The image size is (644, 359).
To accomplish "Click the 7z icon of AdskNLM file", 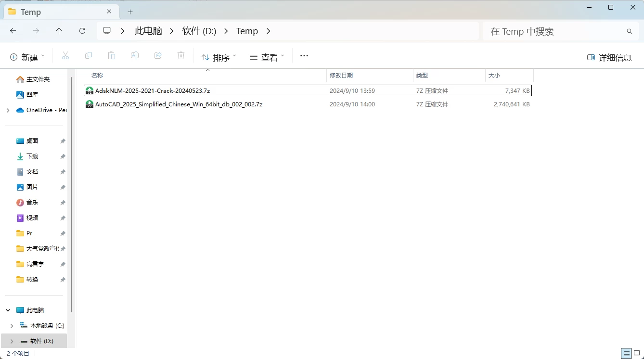I will click(x=90, y=90).
